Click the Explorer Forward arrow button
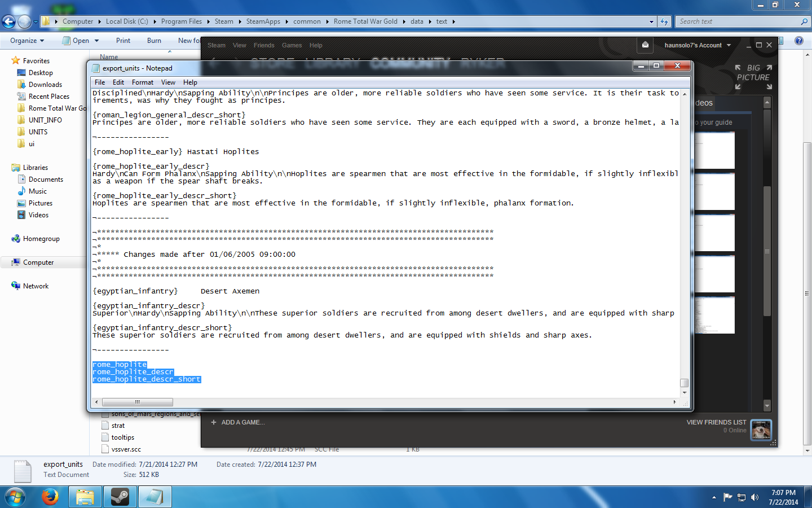 pyautogui.click(x=24, y=21)
